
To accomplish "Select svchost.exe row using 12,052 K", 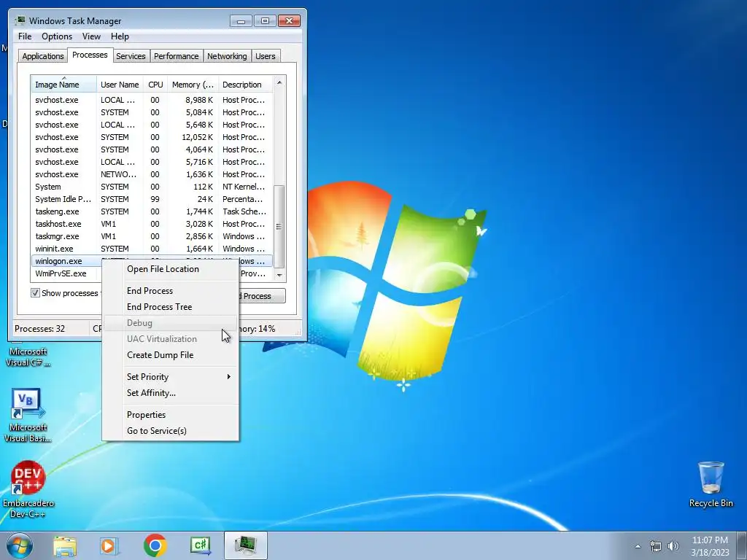I will click(x=152, y=138).
